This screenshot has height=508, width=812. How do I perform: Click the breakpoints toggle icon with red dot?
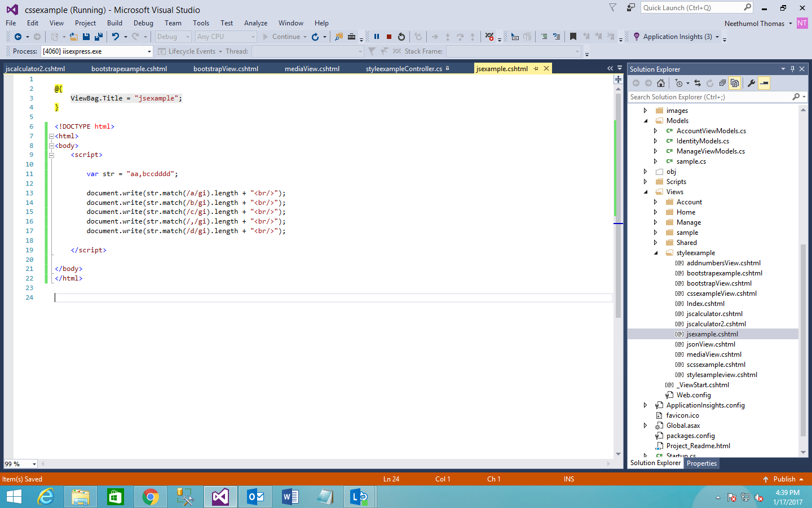click(489, 37)
